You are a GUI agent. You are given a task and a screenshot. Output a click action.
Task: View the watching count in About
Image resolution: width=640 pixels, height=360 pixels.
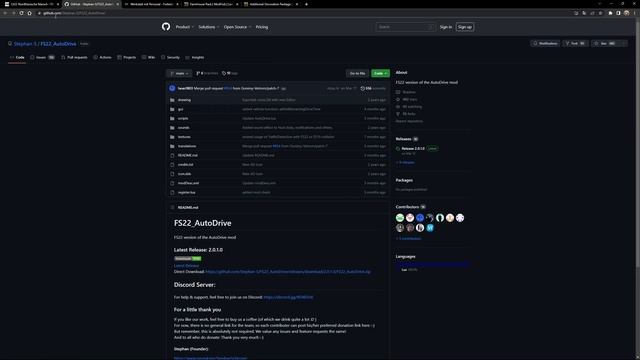[409, 107]
